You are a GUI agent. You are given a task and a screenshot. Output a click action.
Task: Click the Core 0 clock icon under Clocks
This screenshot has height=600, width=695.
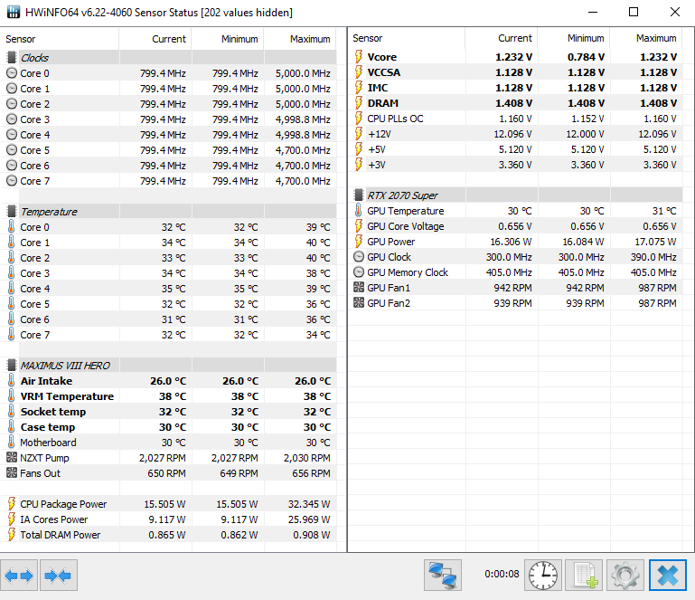[12, 73]
